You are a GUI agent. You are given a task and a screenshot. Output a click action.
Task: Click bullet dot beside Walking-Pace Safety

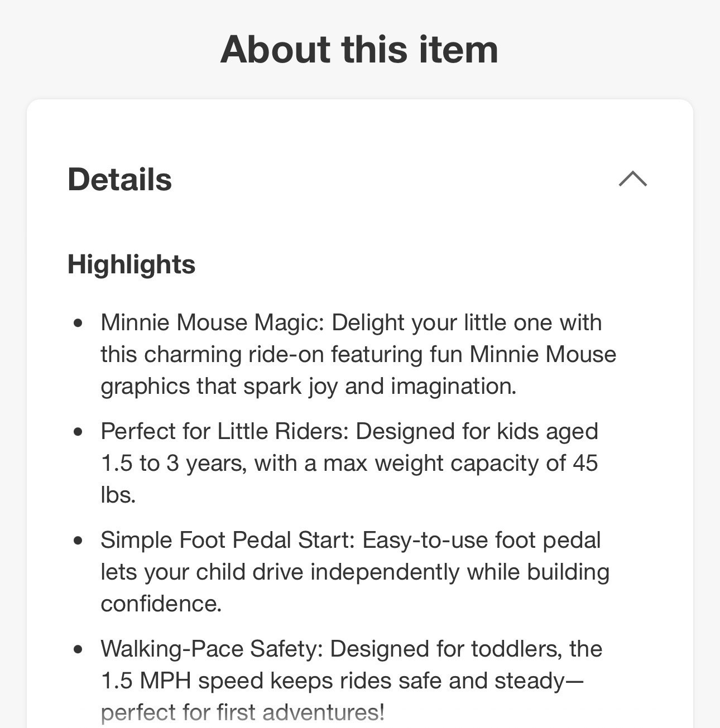78,649
